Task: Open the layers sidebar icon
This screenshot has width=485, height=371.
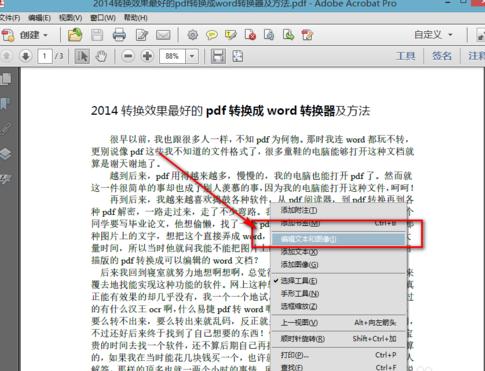Action: (x=6, y=154)
